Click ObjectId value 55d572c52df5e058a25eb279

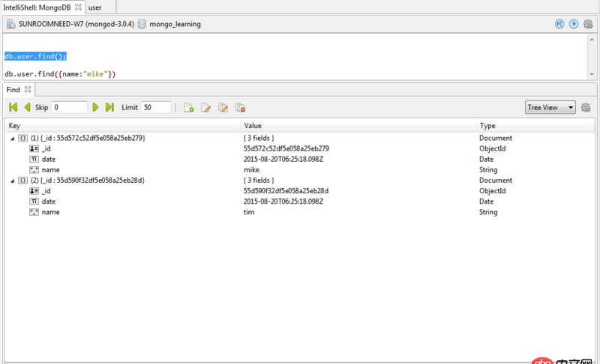coord(286,148)
